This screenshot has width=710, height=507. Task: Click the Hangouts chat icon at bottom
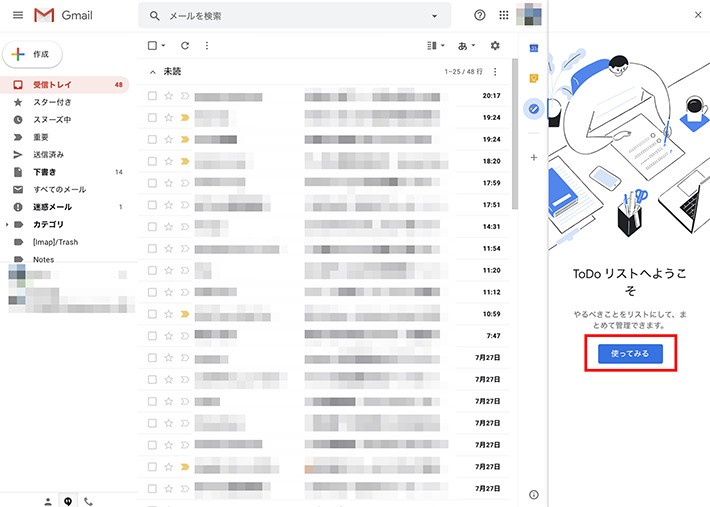coord(68,501)
